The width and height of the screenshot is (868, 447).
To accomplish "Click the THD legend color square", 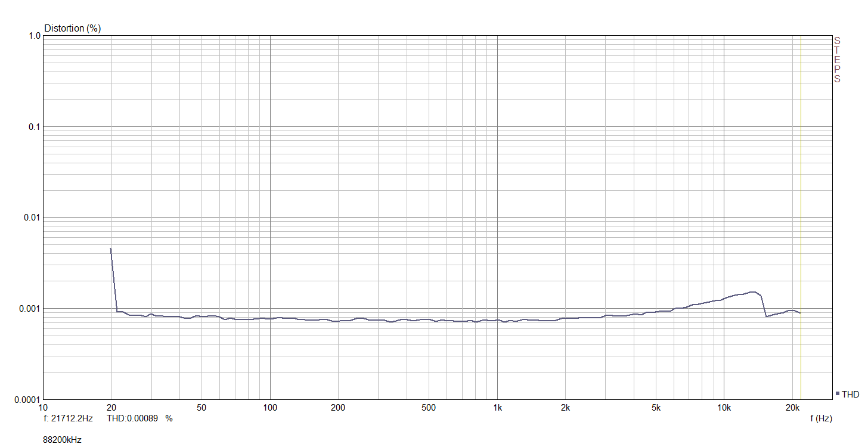I will (838, 394).
